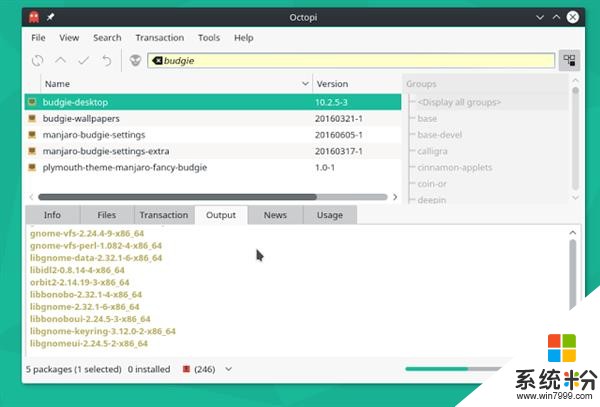
Task: Click the manjaro-budgie-settings-extra status icon
Action: [32, 151]
